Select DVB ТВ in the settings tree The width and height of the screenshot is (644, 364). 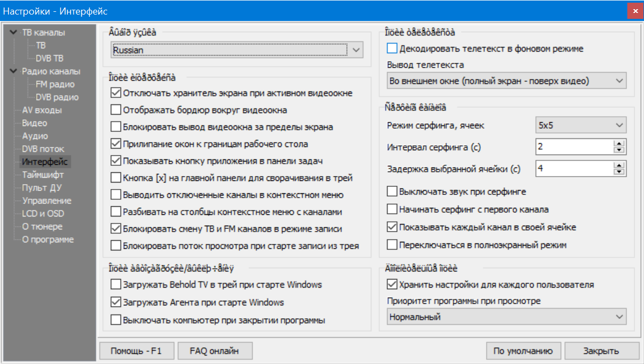click(x=49, y=58)
